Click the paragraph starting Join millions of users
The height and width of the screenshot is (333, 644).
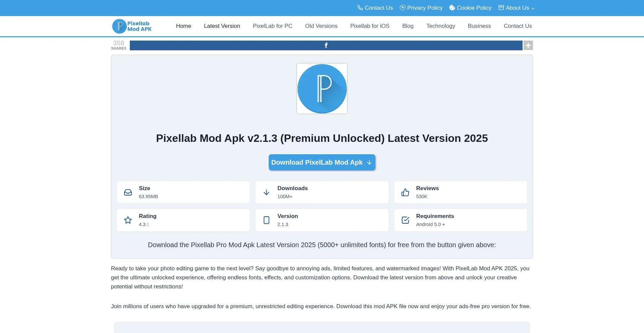click(321, 306)
